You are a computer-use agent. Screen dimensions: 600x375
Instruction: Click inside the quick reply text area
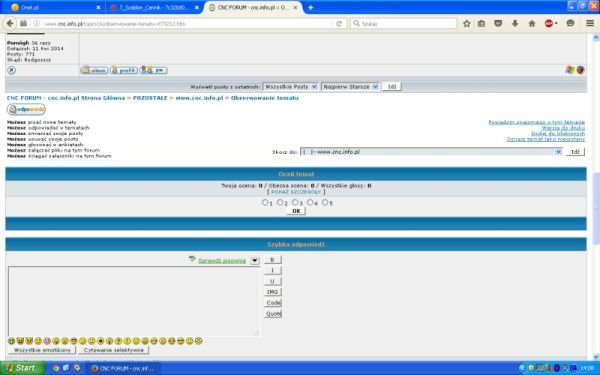click(x=134, y=301)
